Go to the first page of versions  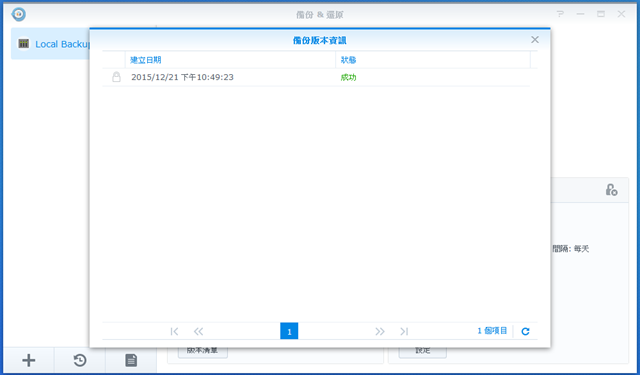click(x=174, y=331)
